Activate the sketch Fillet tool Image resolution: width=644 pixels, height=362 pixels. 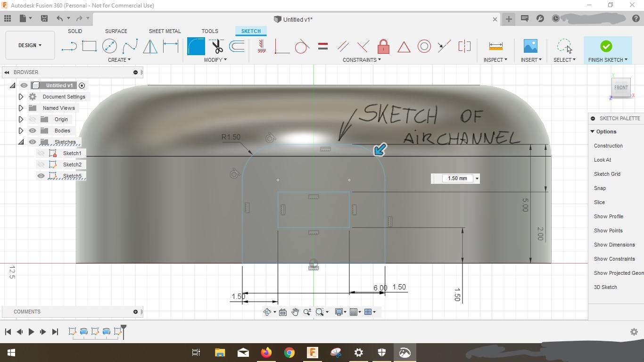point(196,46)
